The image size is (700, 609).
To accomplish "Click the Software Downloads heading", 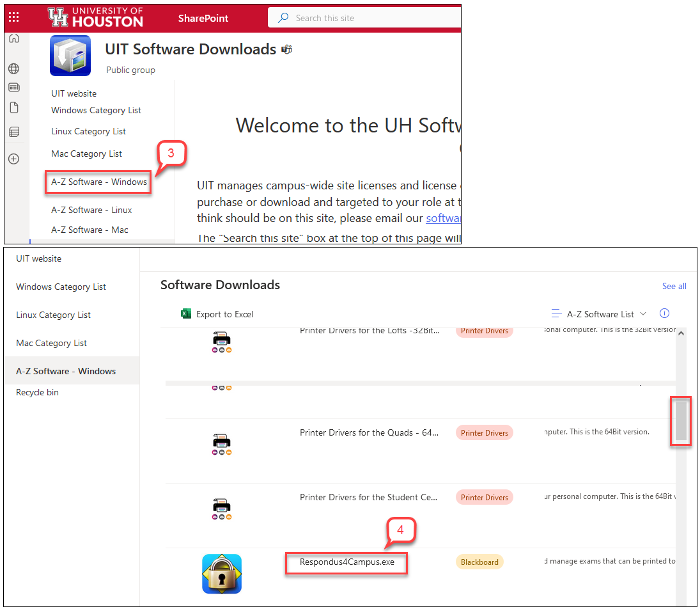I will 220,285.
